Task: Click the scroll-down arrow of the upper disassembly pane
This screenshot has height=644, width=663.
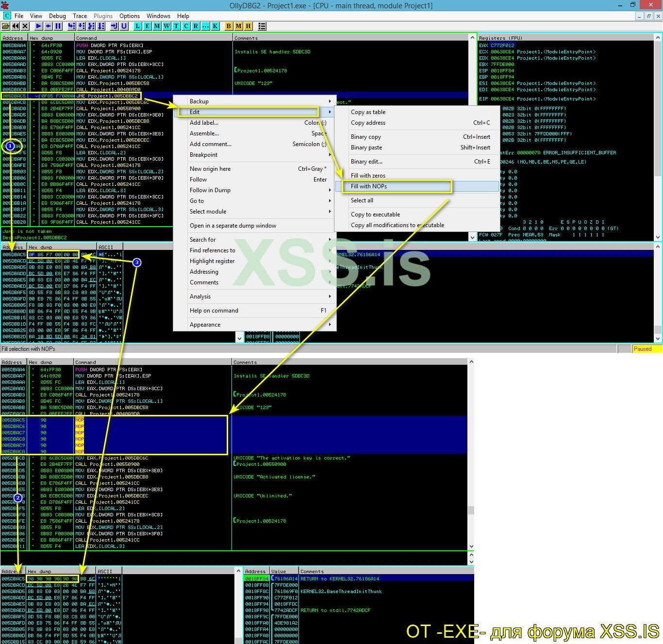Action: coord(472,237)
